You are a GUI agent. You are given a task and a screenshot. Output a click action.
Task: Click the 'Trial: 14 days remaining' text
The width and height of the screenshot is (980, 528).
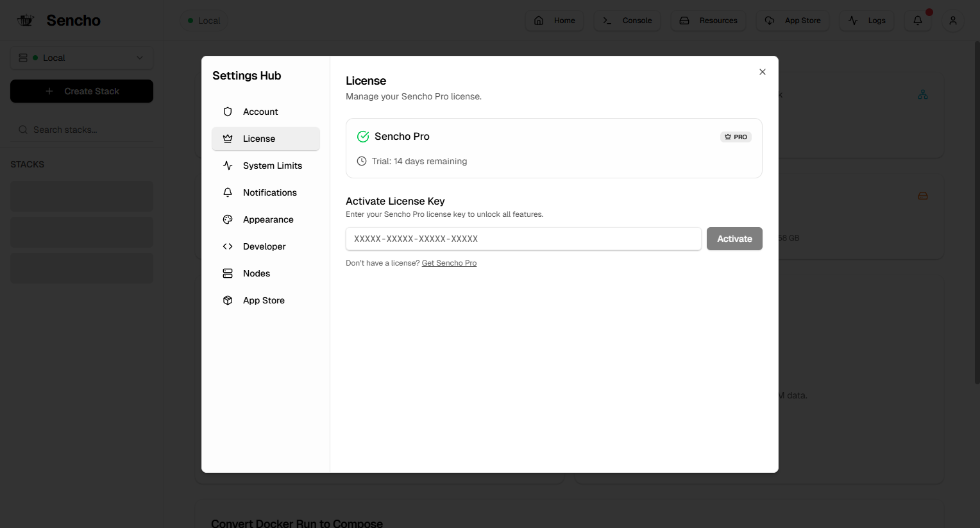point(419,161)
